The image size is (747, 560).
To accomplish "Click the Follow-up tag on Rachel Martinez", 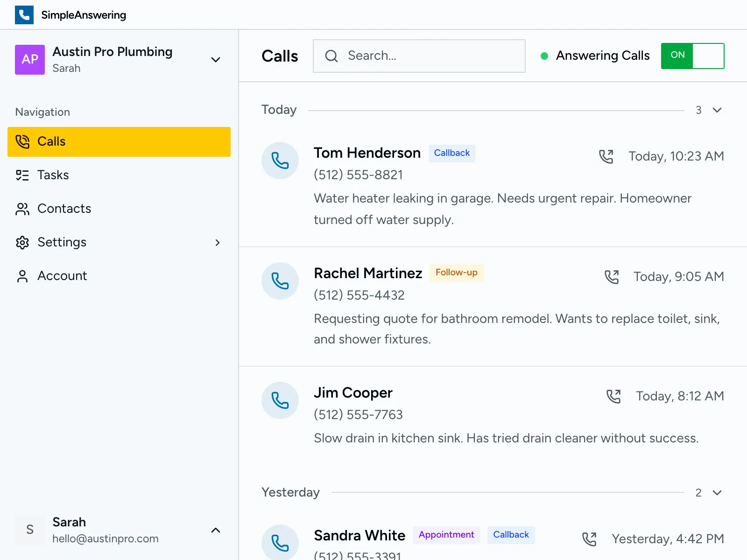I will tap(456, 273).
